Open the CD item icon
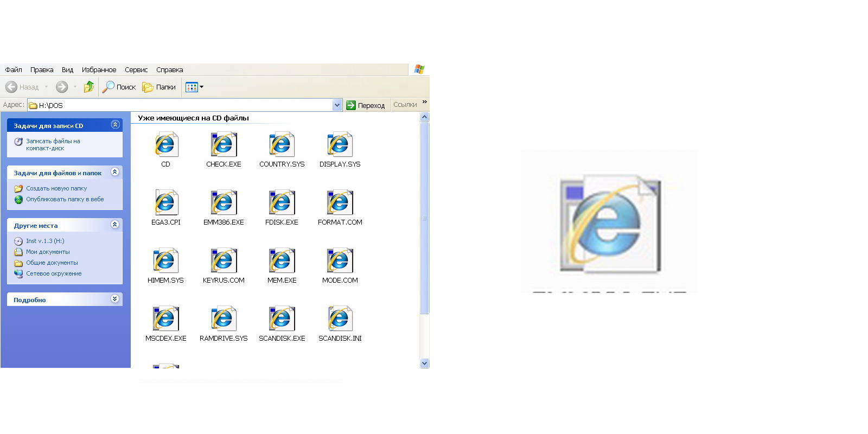This screenshot has height=434, width=868. click(x=165, y=144)
